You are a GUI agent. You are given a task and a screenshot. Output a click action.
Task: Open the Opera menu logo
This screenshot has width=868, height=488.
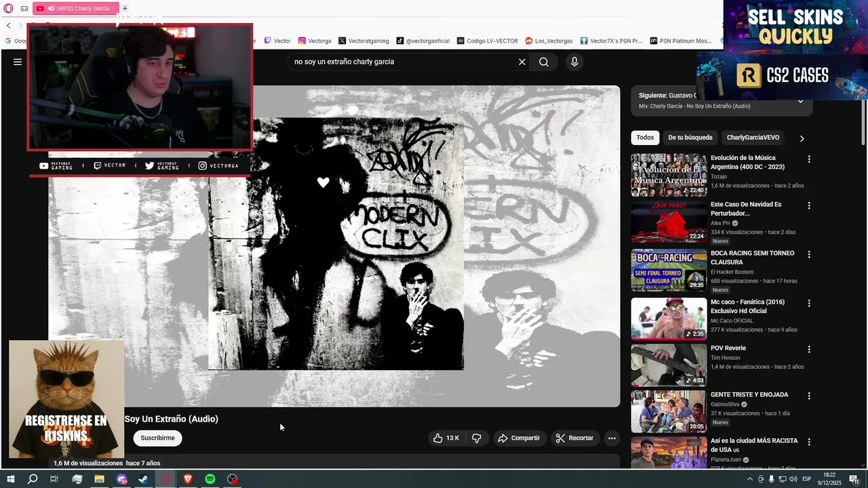(8, 8)
